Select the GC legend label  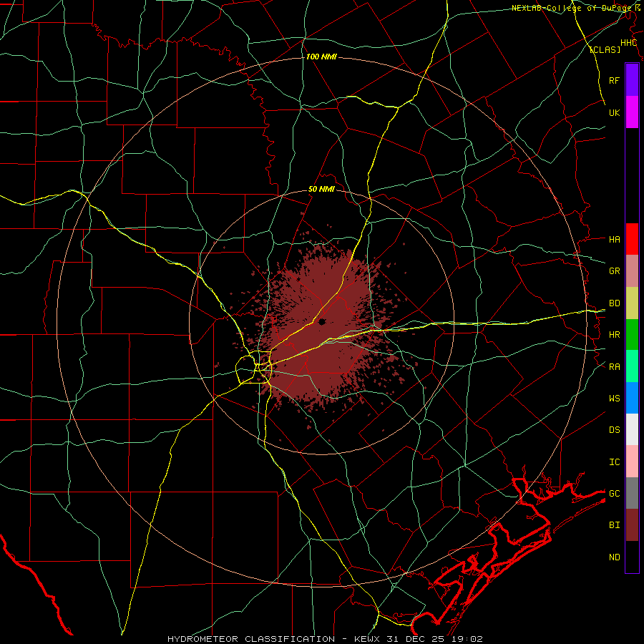point(614,494)
